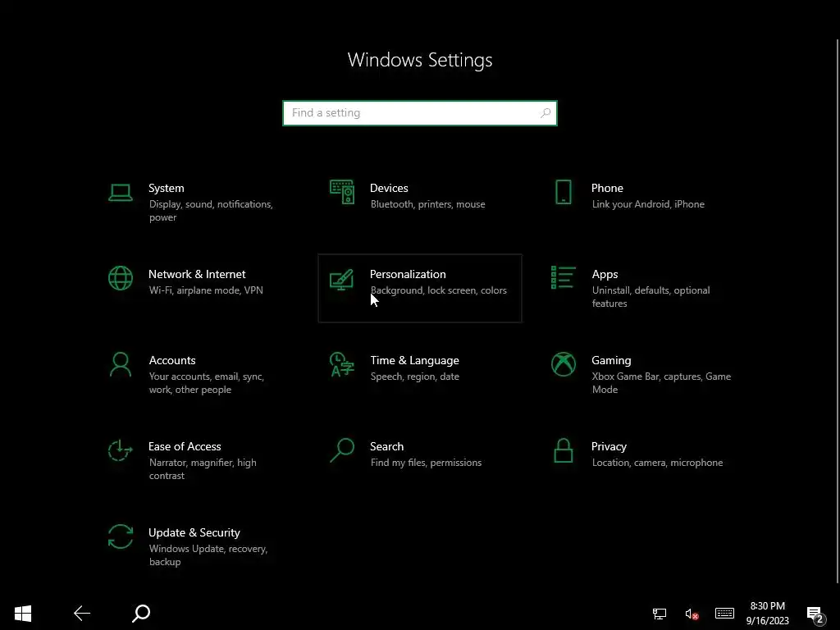Click 'Narrator, magnifier, high contrast' text

coord(203,469)
